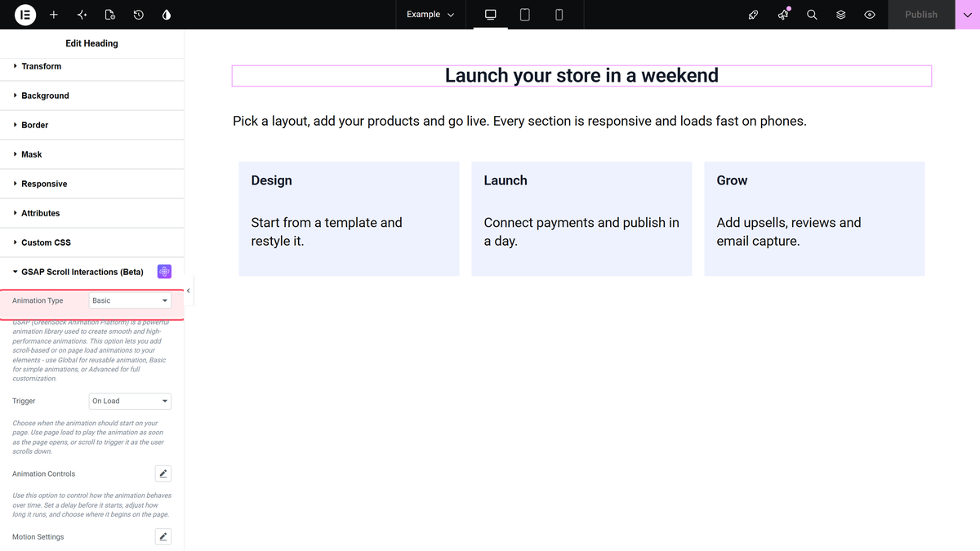Viewport: 980px width, 551px height.
Task: Click the Publish button
Action: coord(921,15)
